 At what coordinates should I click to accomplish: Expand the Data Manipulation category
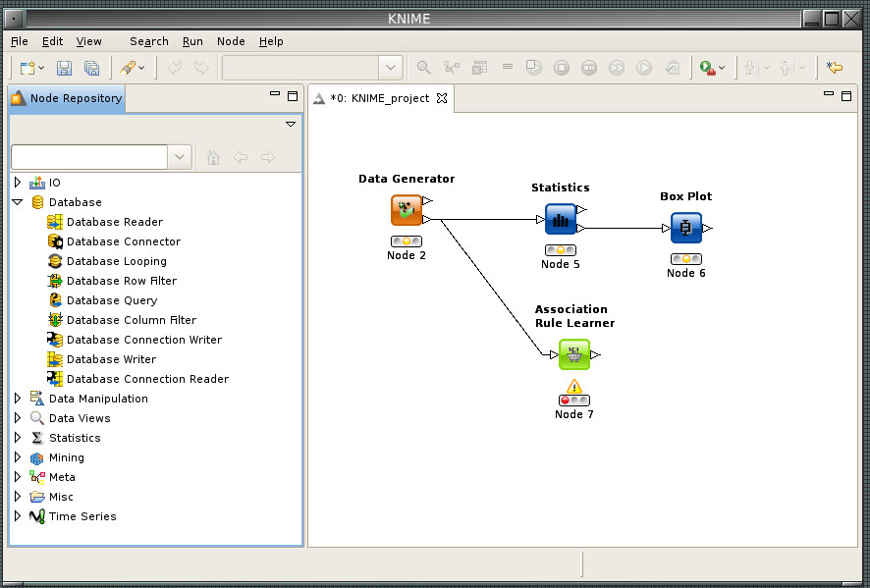(18, 398)
